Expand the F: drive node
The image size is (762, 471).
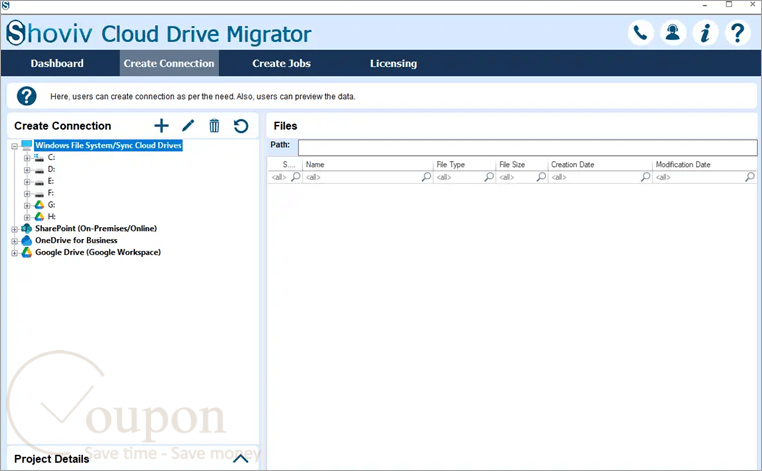pos(27,194)
